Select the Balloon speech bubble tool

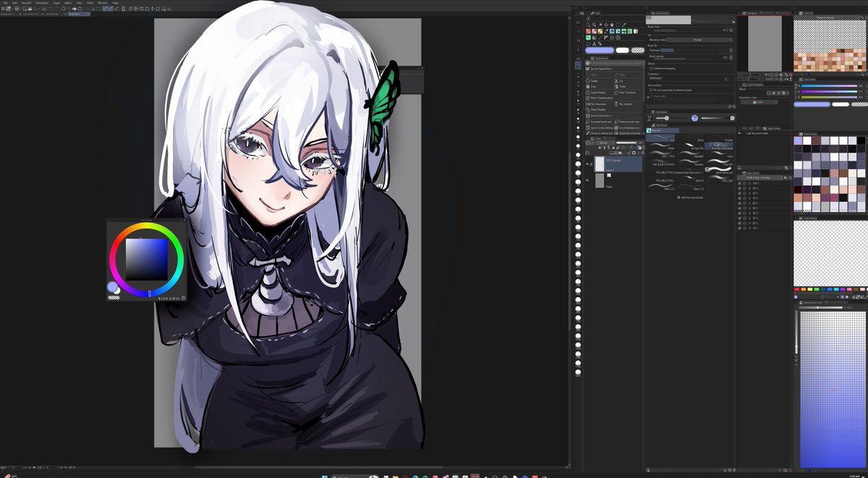[588, 44]
